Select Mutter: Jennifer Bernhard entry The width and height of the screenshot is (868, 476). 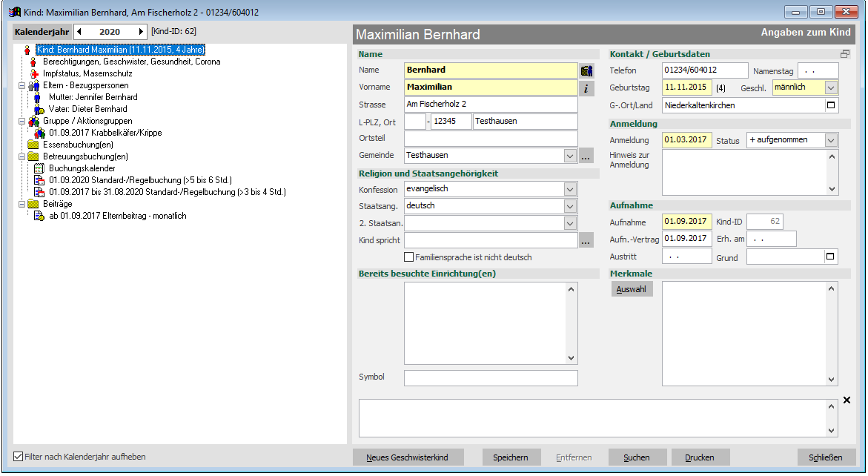coord(93,97)
